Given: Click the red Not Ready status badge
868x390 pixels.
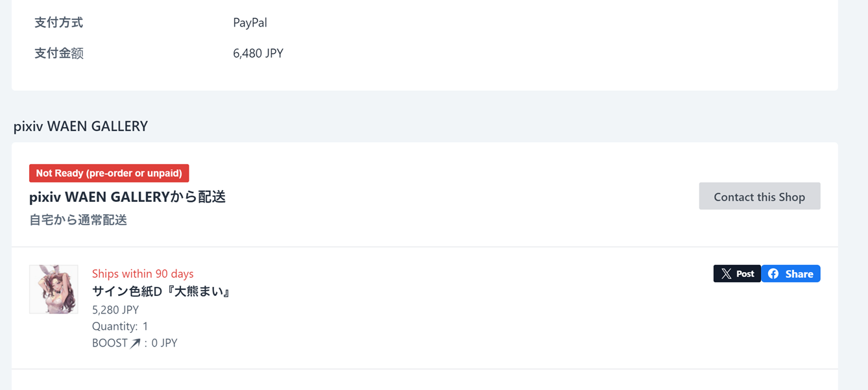Looking at the screenshot, I should click(109, 173).
